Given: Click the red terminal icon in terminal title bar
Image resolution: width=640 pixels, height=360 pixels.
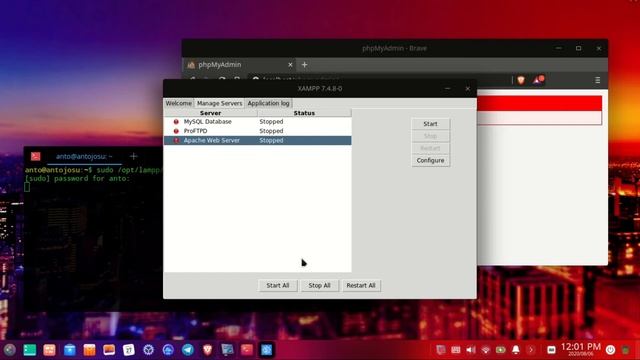Looking at the screenshot, I should tap(36, 156).
